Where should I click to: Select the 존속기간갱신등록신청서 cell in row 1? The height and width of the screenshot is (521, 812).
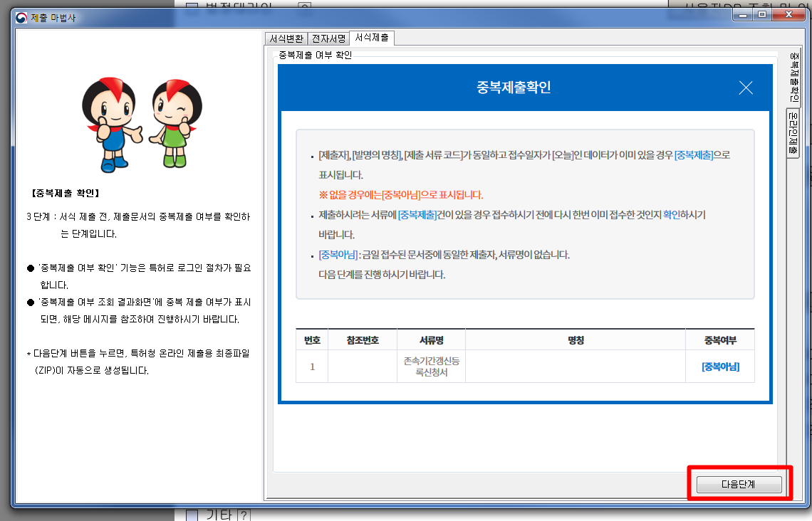coord(432,367)
